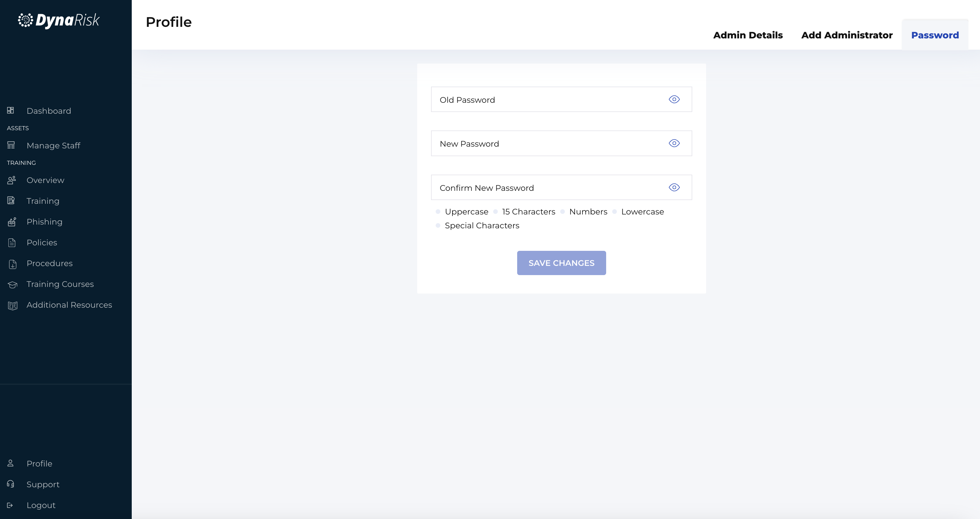This screenshot has height=519, width=980.
Task: Show the Old Password field contents
Action: coord(674,99)
